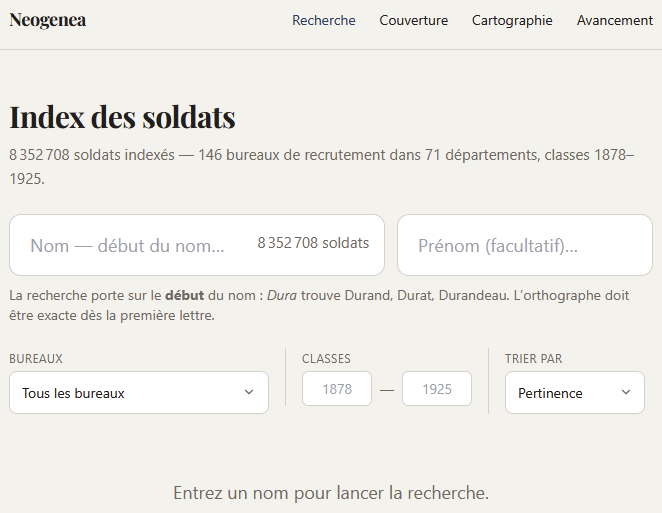Viewport: 662px width, 513px height.
Task: Open the Recherche nav item
Action: [x=324, y=20]
